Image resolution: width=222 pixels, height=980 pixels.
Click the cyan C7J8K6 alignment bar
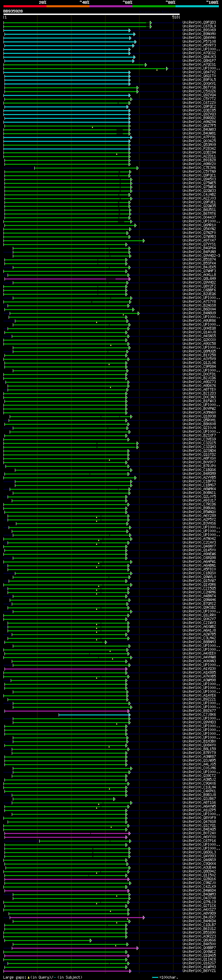94,715
